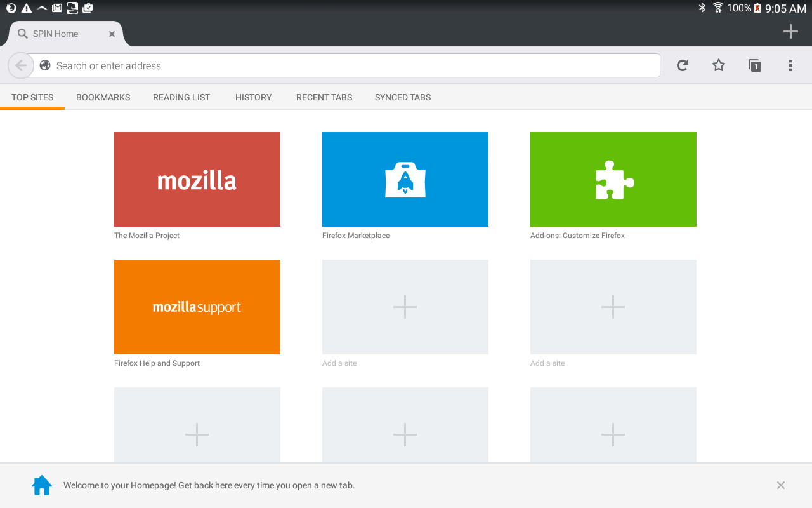Open the tabs tray counter icon
This screenshot has height=508, width=812.
(755, 65)
